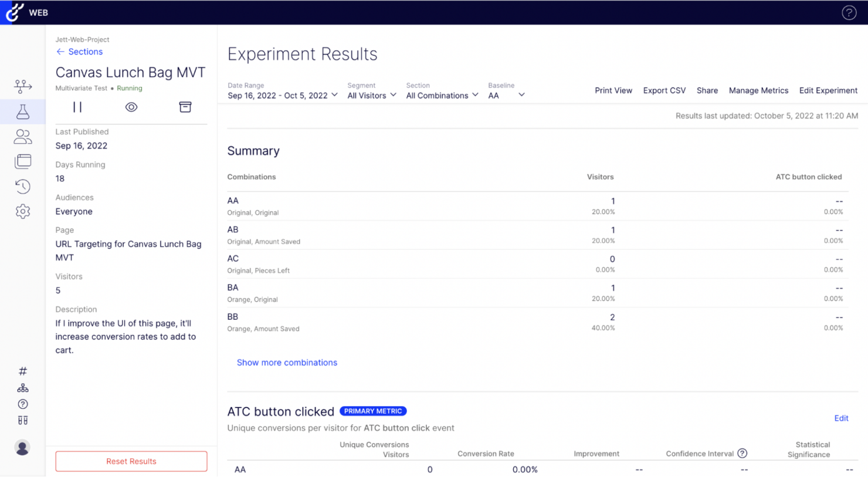This screenshot has width=868, height=477.
Task: Show more combinations in the Summary
Action: [287, 363]
